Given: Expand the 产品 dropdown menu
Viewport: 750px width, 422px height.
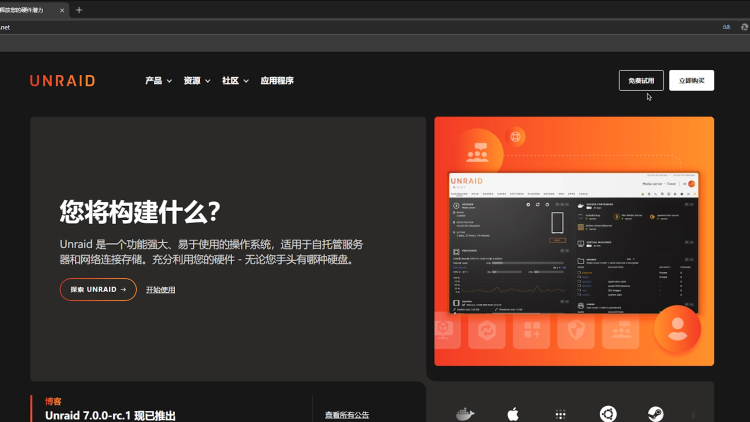Looking at the screenshot, I should [158, 80].
